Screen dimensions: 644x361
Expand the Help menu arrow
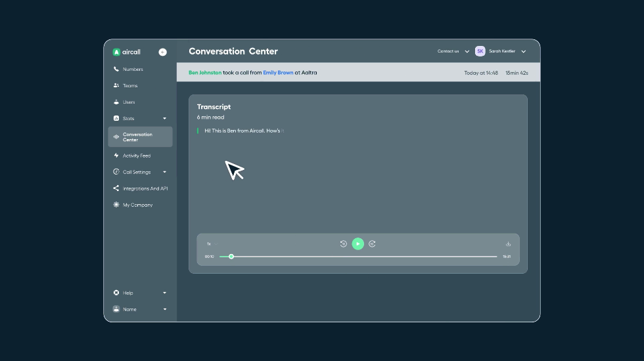(165, 293)
